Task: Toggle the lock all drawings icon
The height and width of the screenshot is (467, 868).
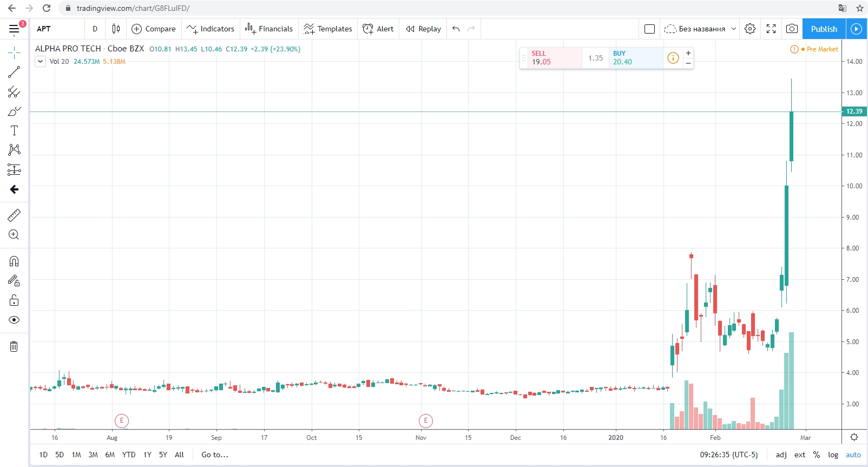Action: coord(14,300)
